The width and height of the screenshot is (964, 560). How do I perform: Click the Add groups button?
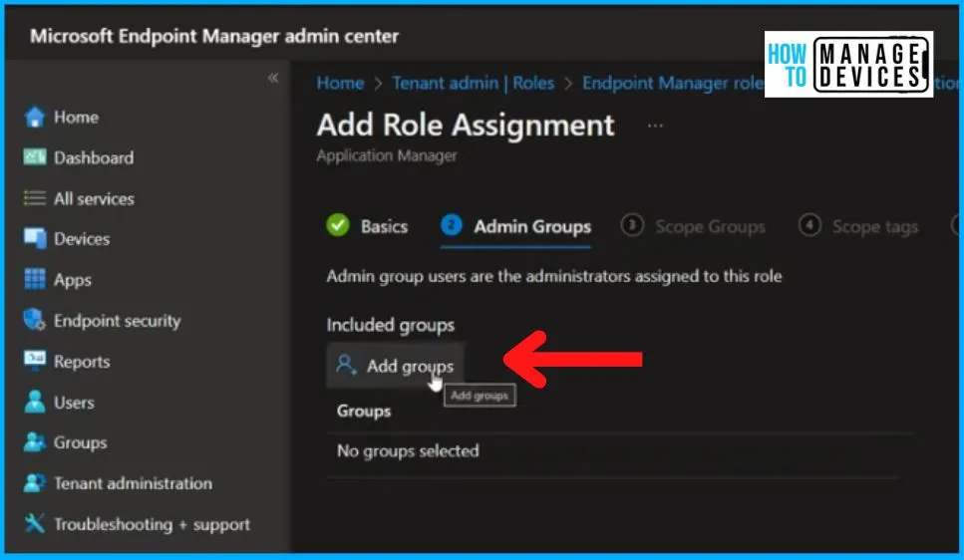click(395, 366)
